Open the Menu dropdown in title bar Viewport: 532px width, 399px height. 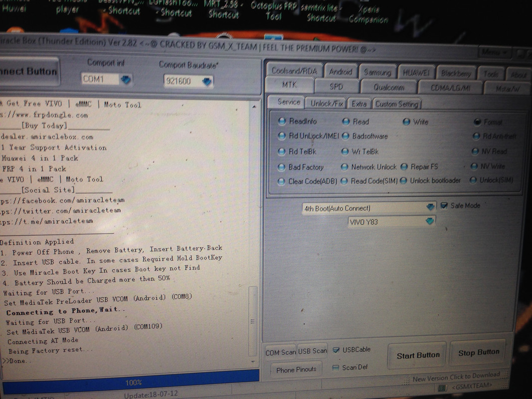click(494, 52)
